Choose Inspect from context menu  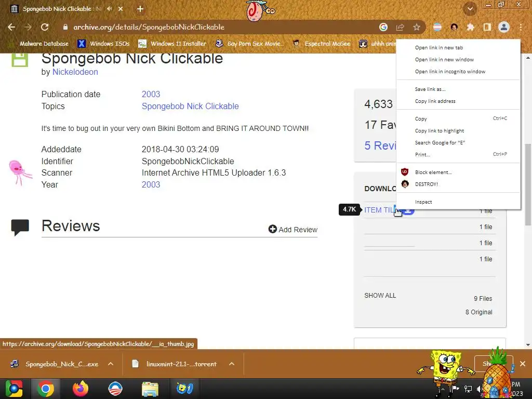pos(458,202)
